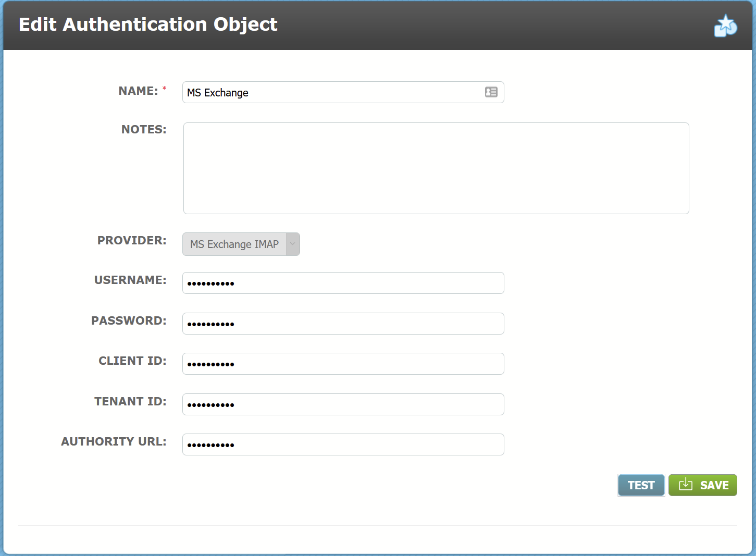
Task: Select the Authority URL field
Action: click(x=343, y=444)
